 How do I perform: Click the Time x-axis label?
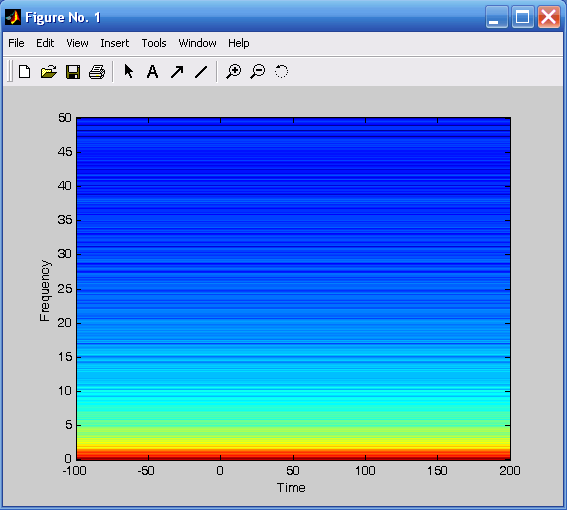pyautogui.click(x=291, y=488)
